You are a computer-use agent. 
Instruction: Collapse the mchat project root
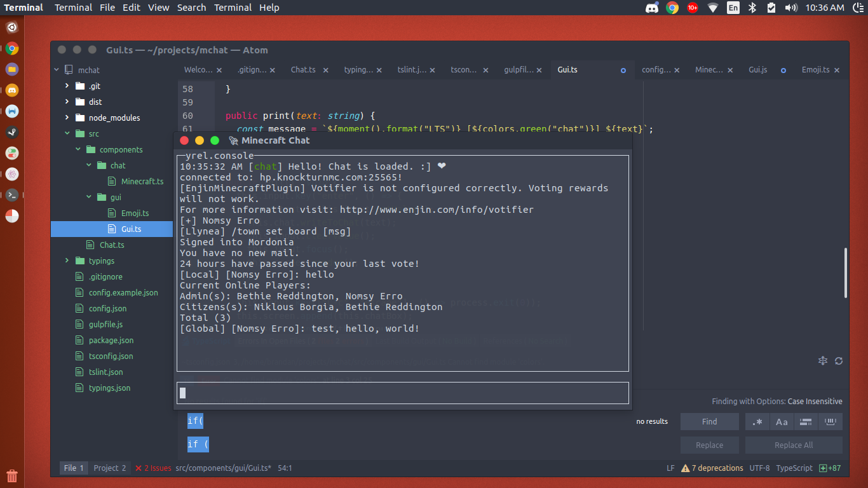(x=57, y=70)
